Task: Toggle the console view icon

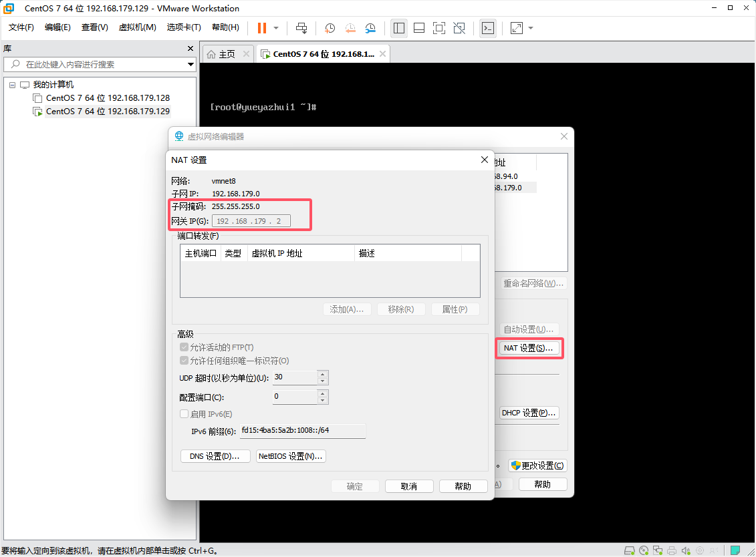Action: tap(488, 28)
